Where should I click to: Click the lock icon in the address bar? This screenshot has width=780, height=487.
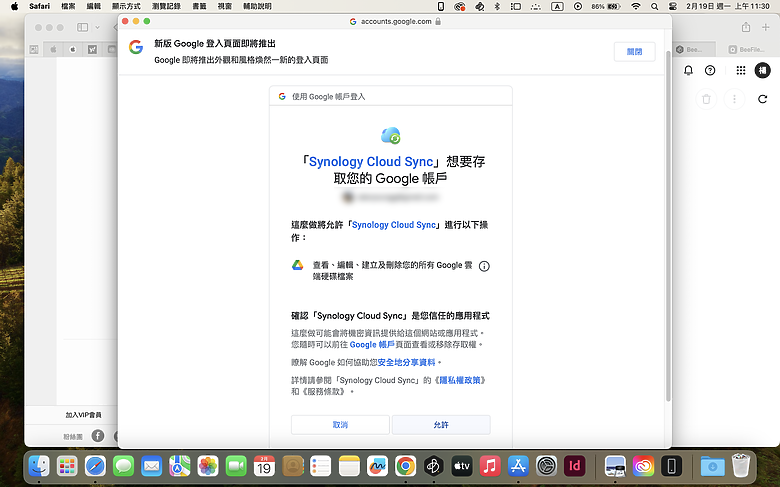coord(438,21)
